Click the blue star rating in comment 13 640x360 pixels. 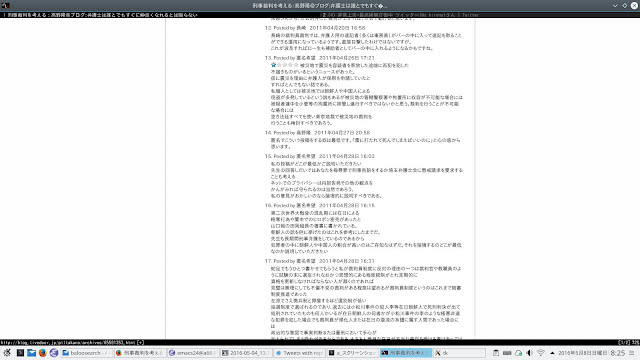coord(273,65)
